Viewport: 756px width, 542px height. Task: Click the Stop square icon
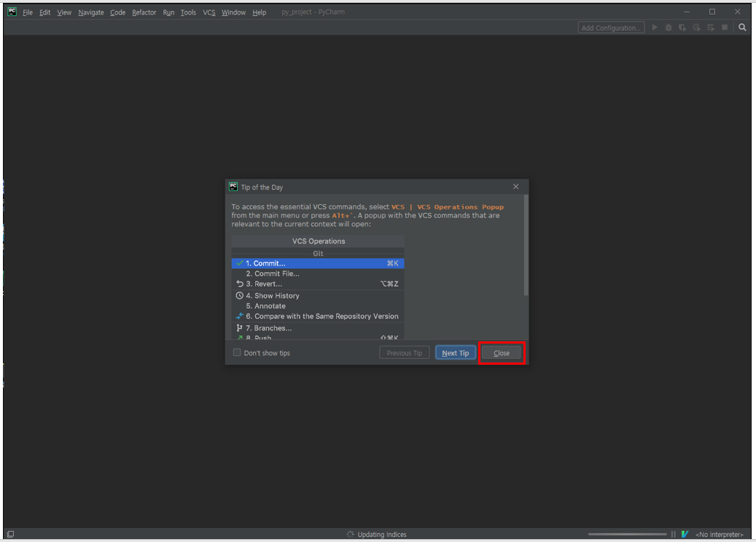(x=725, y=28)
